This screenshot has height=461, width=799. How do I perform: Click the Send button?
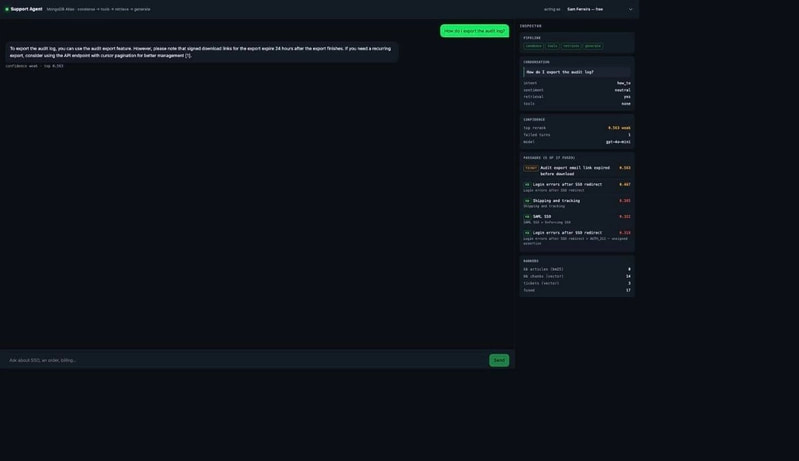point(499,360)
